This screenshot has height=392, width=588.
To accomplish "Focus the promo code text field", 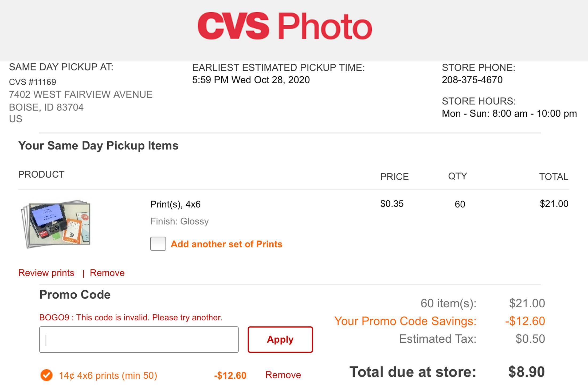I will [x=139, y=340].
